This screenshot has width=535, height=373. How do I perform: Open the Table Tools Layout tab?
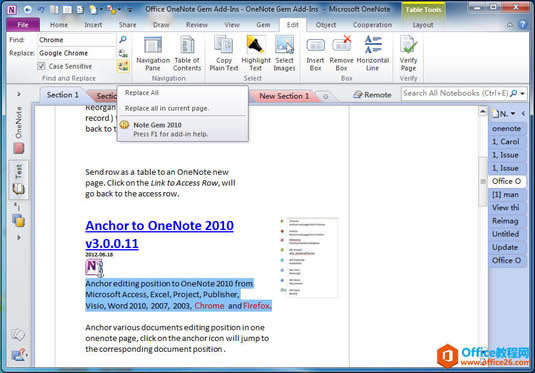tap(423, 25)
